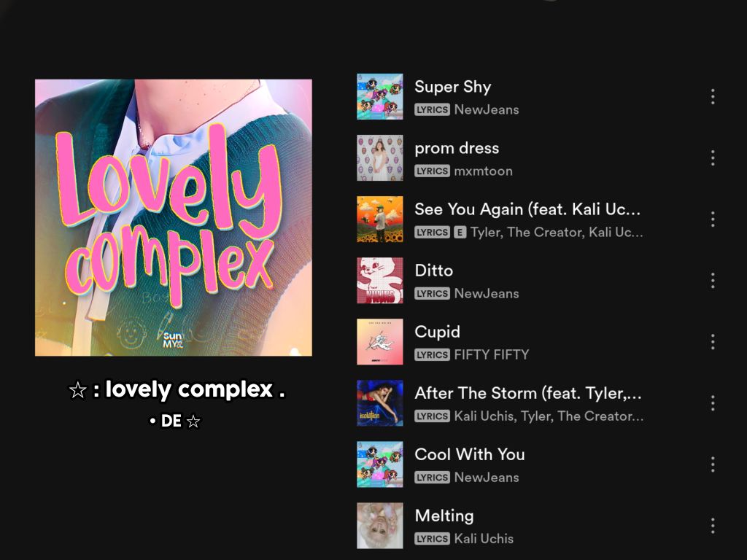The width and height of the screenshot is (747, 560).
Task: Select the Melting track title
Action: [x=444, y=516]
